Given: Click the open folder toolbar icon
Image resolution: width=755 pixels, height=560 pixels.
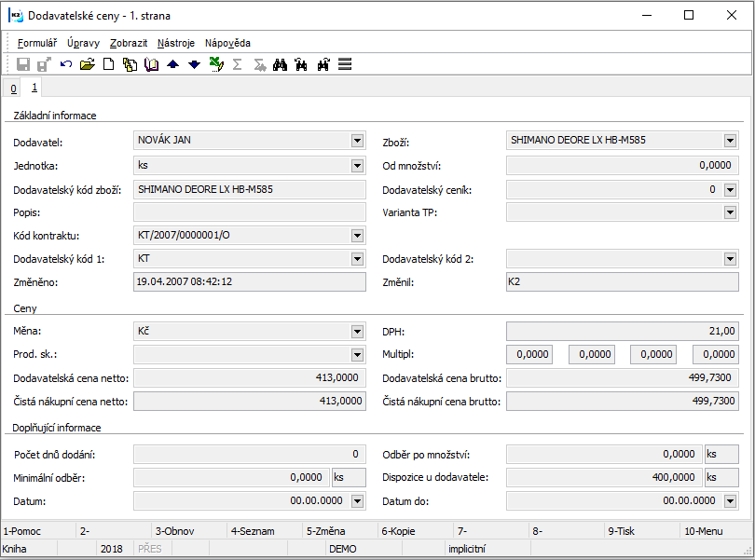Looking at the screenshot, I should (x=88, y=64).
